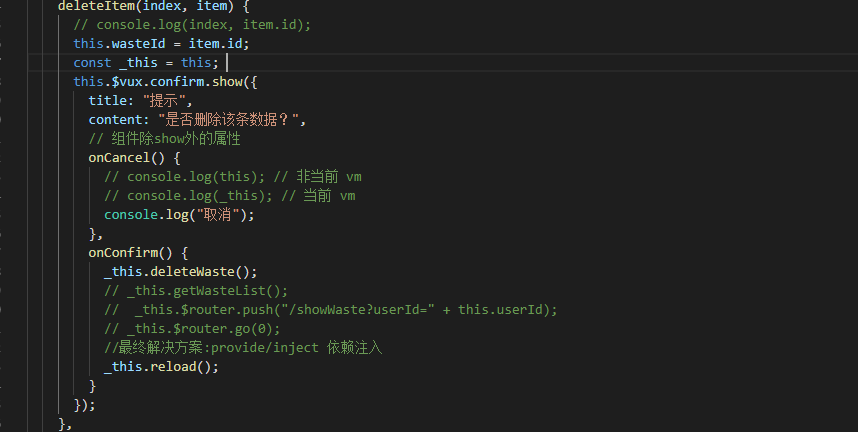Click the _this.reload() call
The height and width of the screenshot is (432, 858).
(x=161, y=367)
